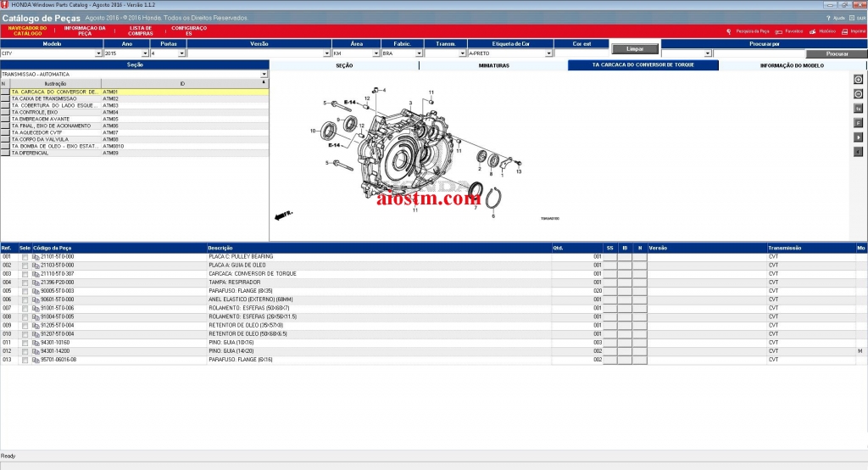Image resolution: width=868 pixels, height=470 pixels.
Task: Open the INFORMAÇÃO DO MODELO tab
Action: [x=792, y=64]
